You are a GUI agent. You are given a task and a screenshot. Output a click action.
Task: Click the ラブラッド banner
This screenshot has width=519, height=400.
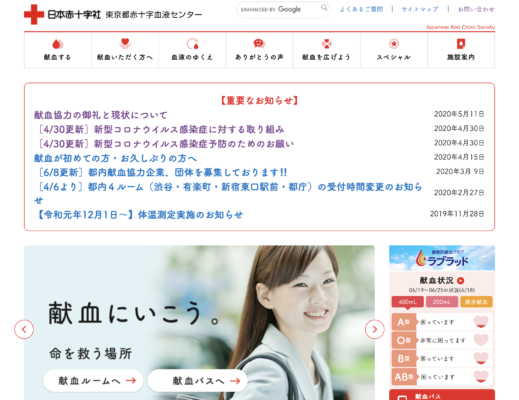442,258
